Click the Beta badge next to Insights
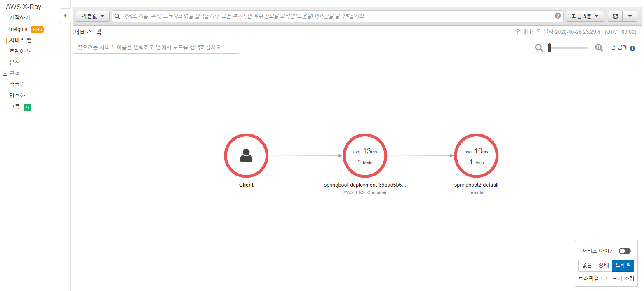This screenshot has height=291, width=644. point(38,30)
